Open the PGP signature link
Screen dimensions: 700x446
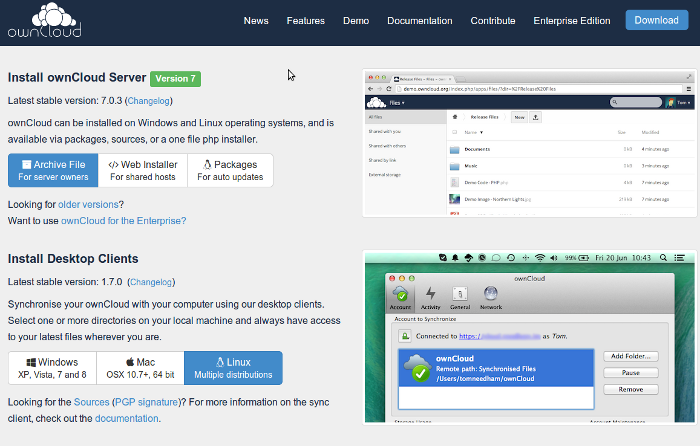pyautogui.click(x=146, y=402)
